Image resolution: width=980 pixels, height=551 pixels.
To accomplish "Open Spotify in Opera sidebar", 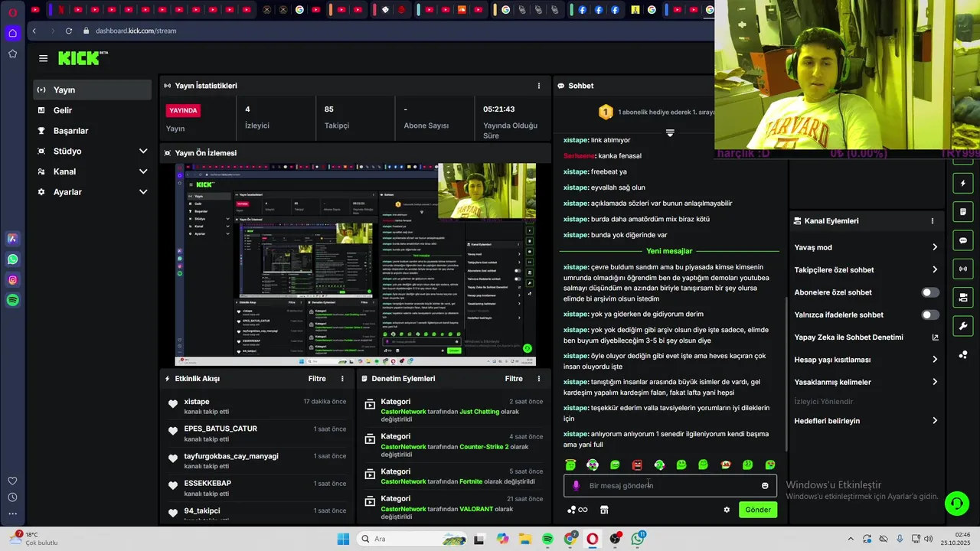I will coord(12,301).
